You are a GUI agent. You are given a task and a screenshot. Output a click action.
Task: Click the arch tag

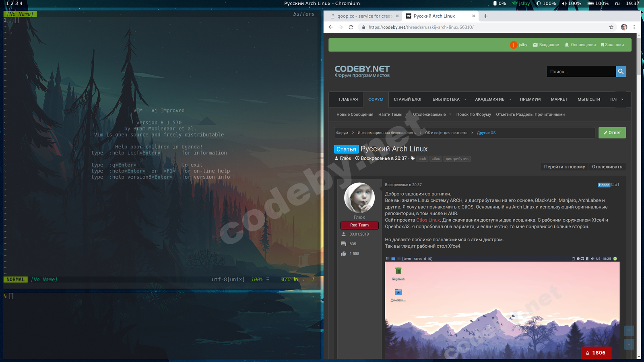422,158
